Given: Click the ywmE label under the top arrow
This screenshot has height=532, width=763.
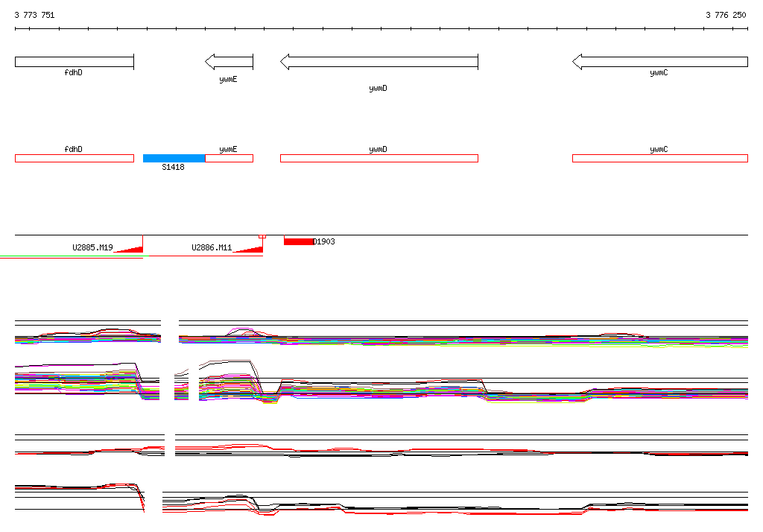Looking at the screenshot, I should pos(228,79).
